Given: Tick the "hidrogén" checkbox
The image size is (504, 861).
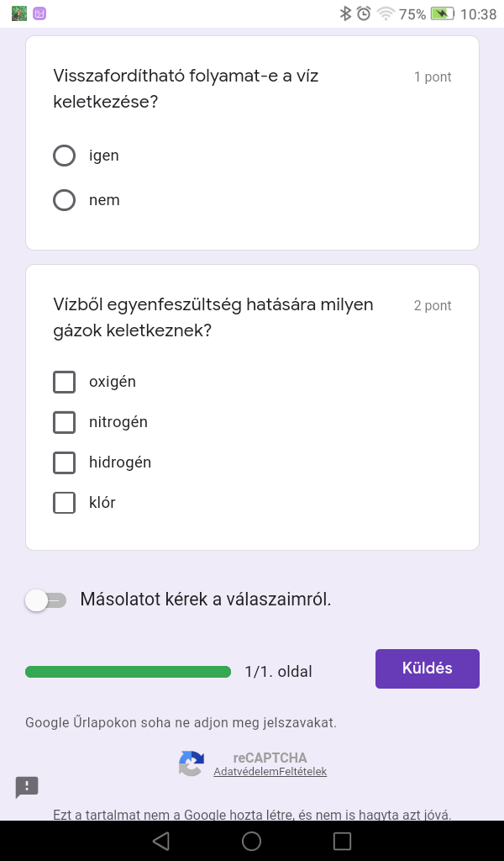Looking at the screenshot, I should (65, 462).
